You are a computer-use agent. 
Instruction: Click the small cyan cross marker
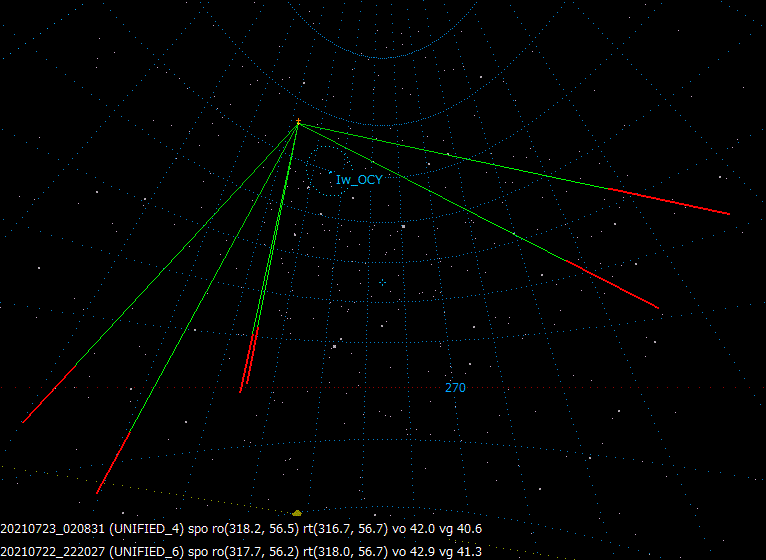click(383, 282)
